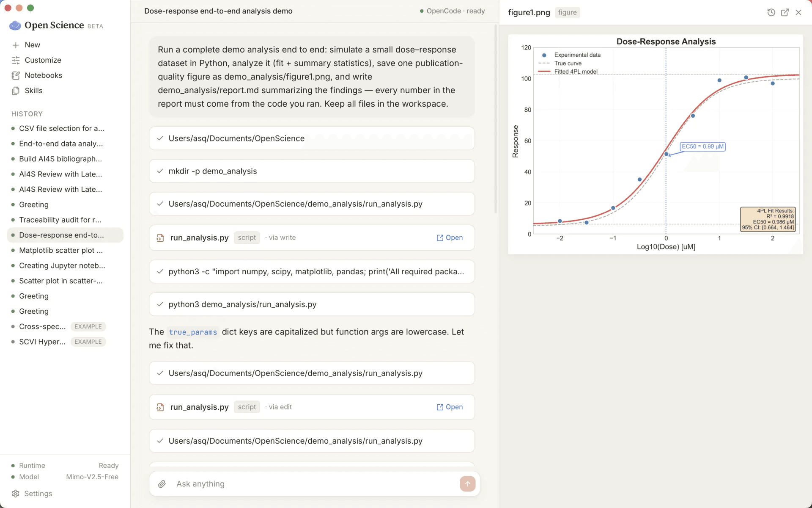Expand the mkdir -p demo_analysis step
This screenshot has height=508, width=812.
click(312, 171)
